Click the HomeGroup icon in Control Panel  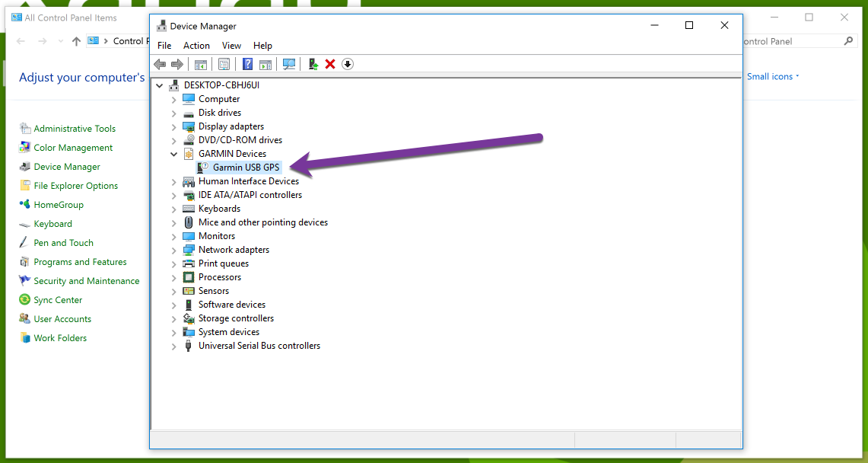pyautogui.click(x=25, y=204)
